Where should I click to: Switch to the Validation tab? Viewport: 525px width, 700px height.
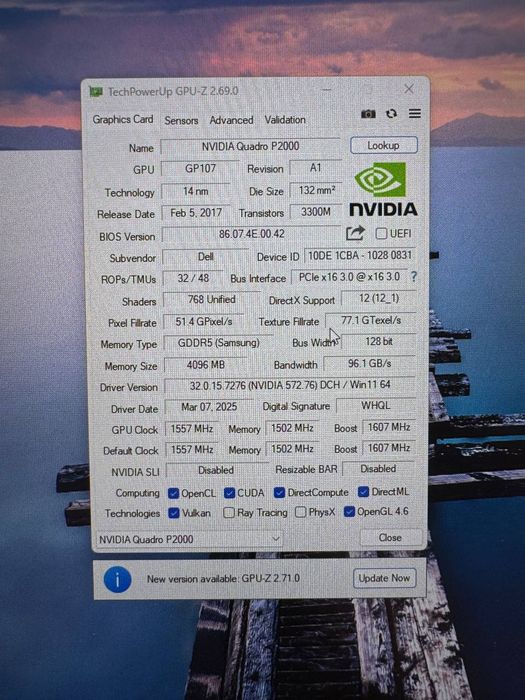pos(285,120)
